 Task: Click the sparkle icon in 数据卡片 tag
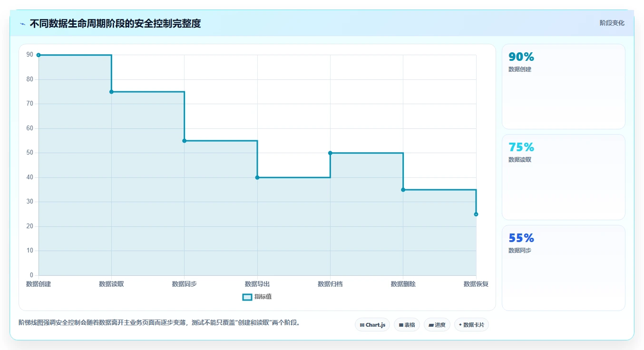coord(460,325)
